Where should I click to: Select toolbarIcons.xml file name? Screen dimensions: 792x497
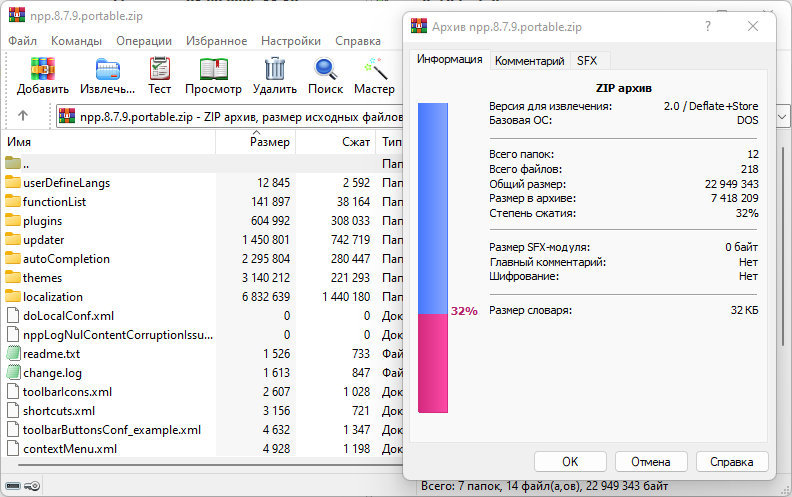tap(67, 391)
